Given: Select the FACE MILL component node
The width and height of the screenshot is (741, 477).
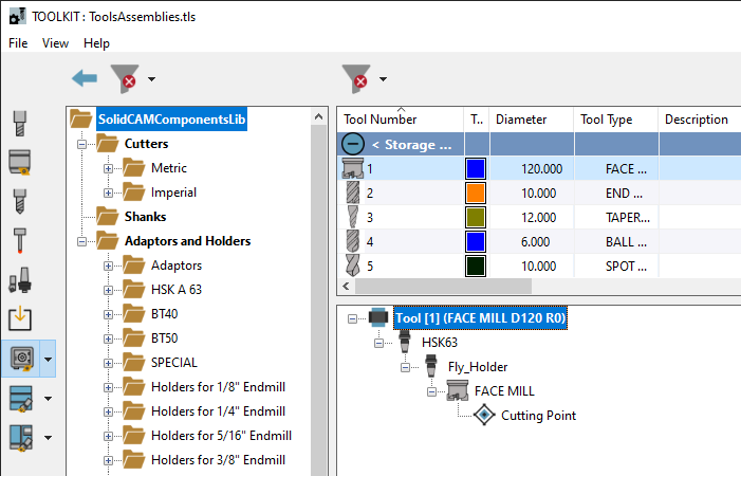Looking at the screenshot, I should click(504, 391).
